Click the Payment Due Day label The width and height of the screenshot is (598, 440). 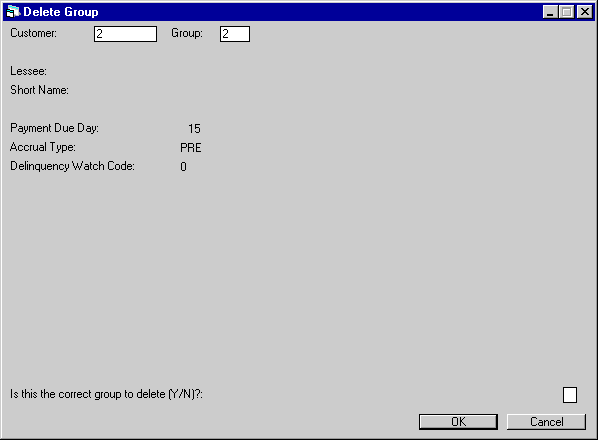click(x=55, y=128)
